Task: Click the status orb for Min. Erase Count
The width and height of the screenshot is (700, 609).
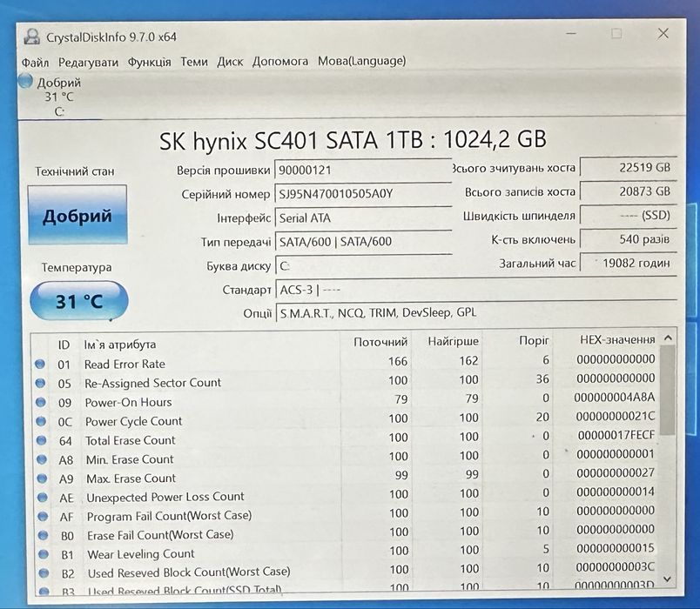Action: pos(42,459)
